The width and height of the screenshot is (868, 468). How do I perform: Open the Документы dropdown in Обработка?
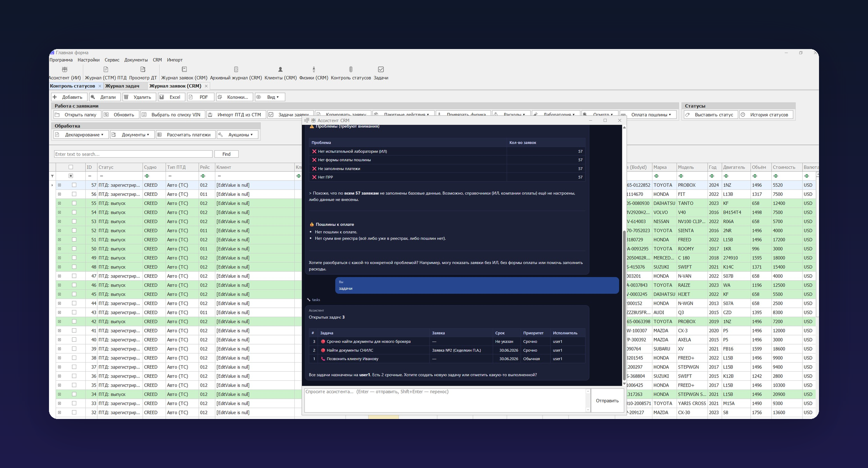coord(132,135)
